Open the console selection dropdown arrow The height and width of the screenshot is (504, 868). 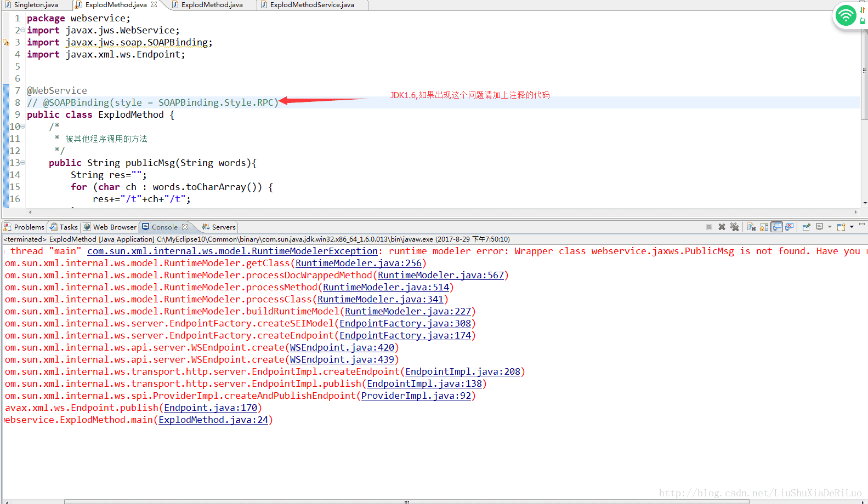point(830,227)
